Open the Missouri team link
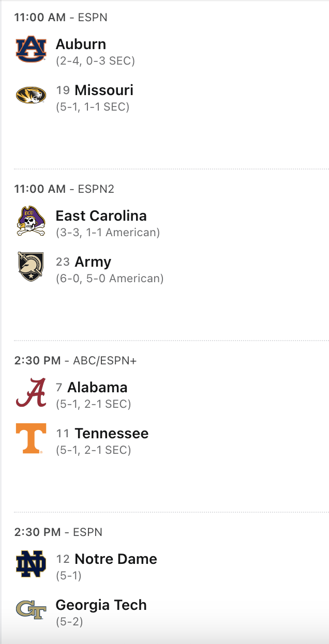Screen dimensions: 329x644 [104, 90]
